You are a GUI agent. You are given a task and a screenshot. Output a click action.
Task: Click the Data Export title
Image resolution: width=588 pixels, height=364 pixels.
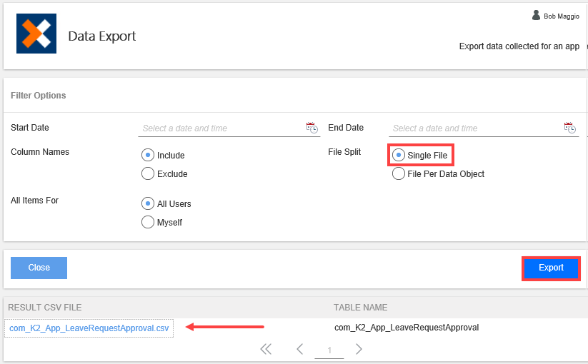[102, 36]
